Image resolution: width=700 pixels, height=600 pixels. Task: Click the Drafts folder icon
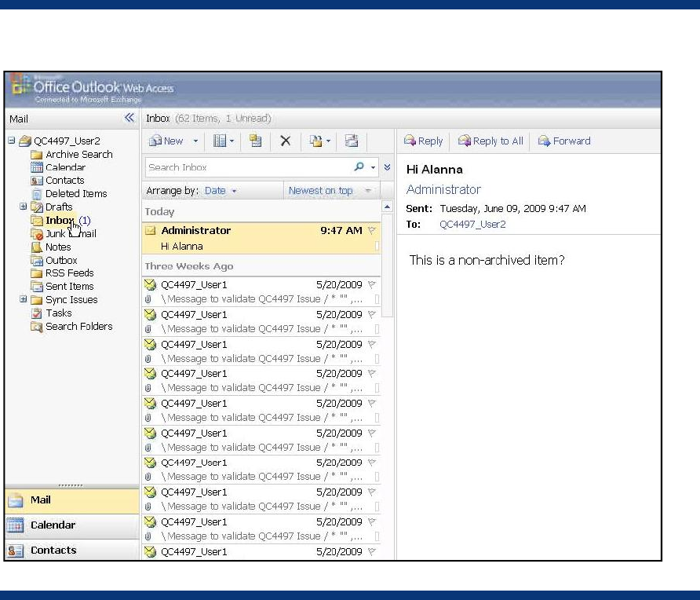pyautogui.click(x=37, y=207)
